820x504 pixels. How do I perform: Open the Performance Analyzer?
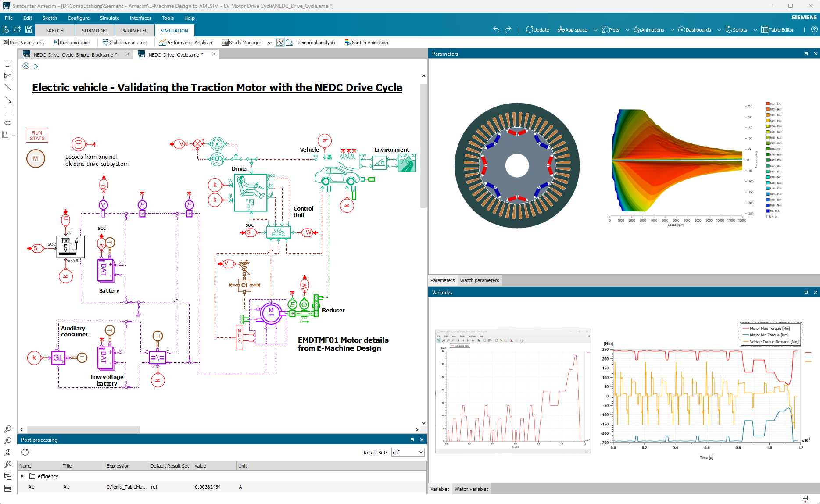(x=186, y=42)
